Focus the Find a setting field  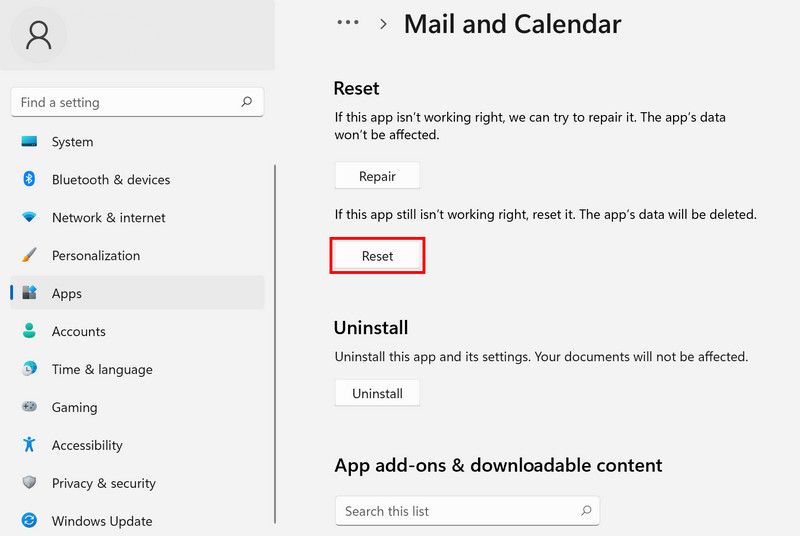[137, 102]
